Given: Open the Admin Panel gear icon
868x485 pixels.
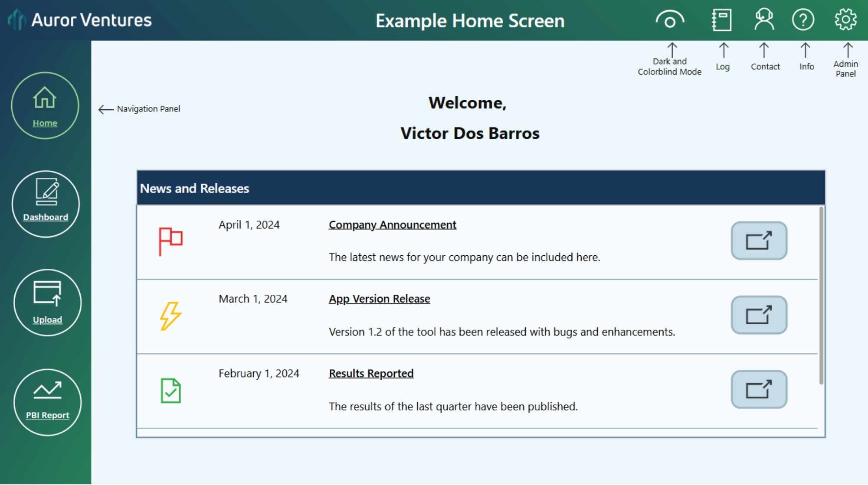Looking at the screenshot, I should [x=845, y=20].
